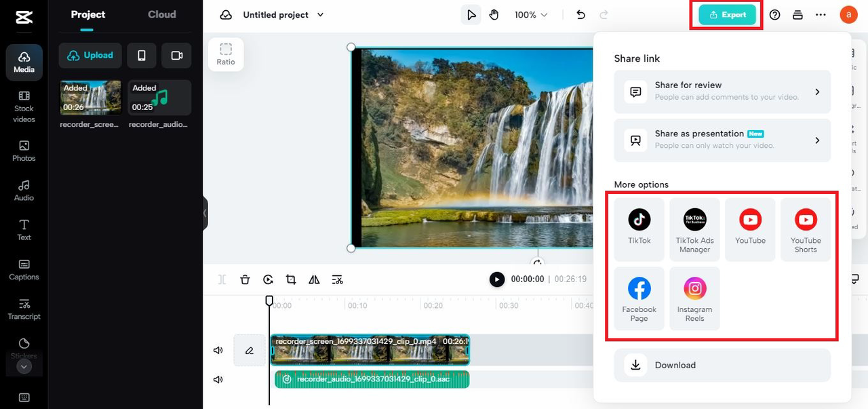Click the 00:20 ruler mark

coord(433,306)
